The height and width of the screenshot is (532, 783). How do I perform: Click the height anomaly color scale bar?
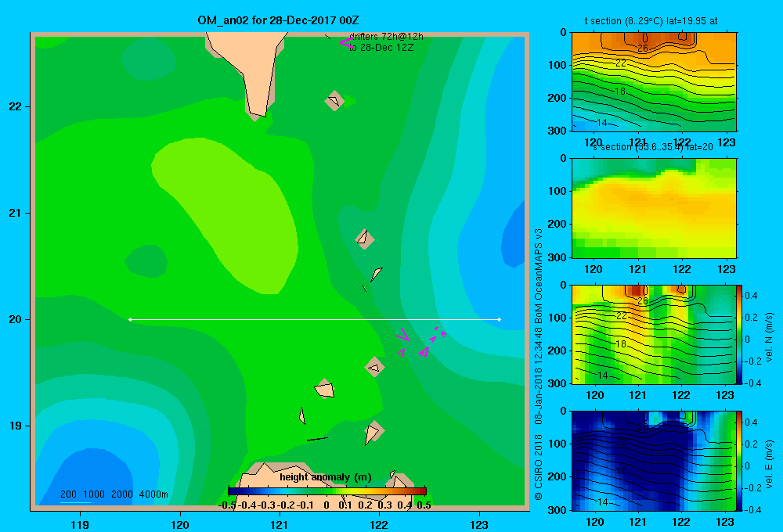[327, 491]
